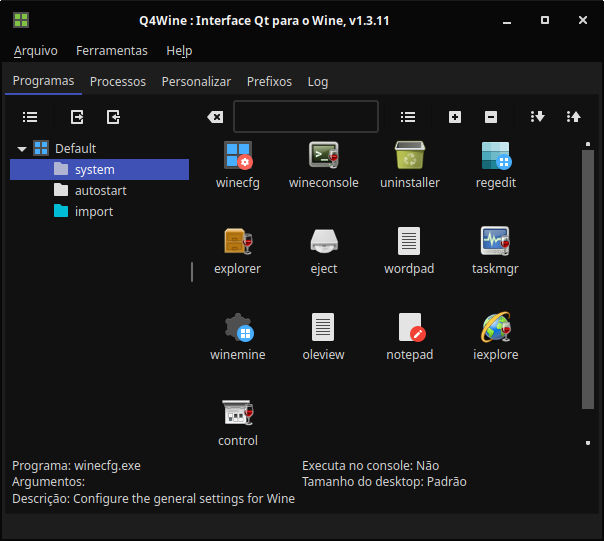The height and width of the screenshot is (541, 604).
Task: Open the iexplore icon
Action: [x=496, y=328]
